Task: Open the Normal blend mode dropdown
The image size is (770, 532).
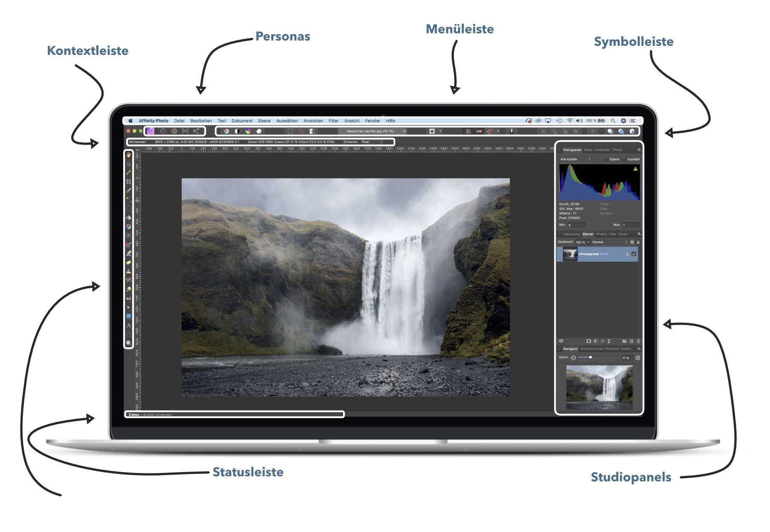Action: click(609, 242)
